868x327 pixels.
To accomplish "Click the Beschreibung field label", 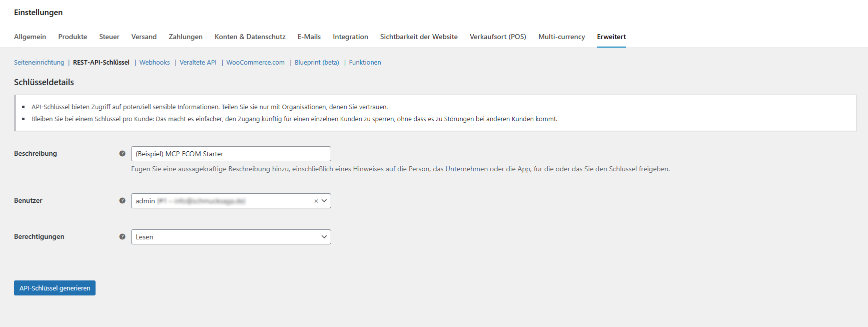I will (x=36, y=154).
